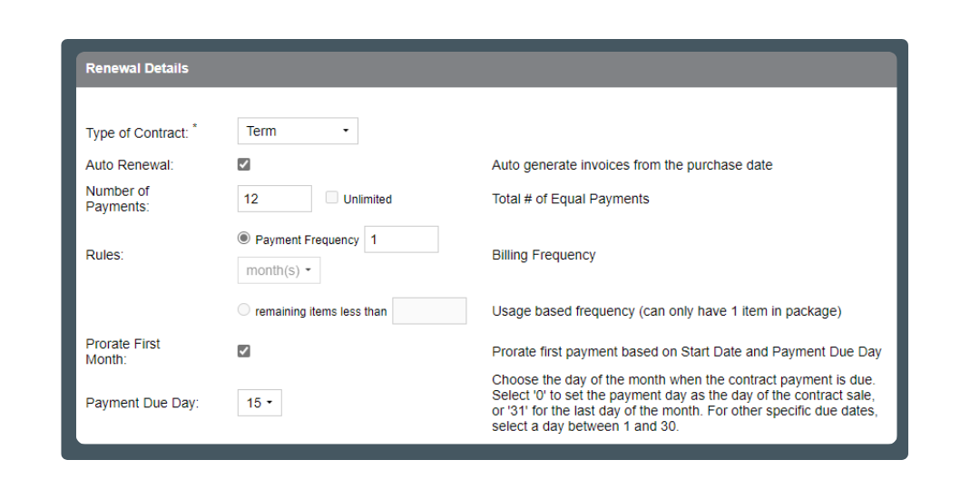Select the Payment Frequency radio button
The width and height of the screenshot is (980, 499).
coord(243,239)
